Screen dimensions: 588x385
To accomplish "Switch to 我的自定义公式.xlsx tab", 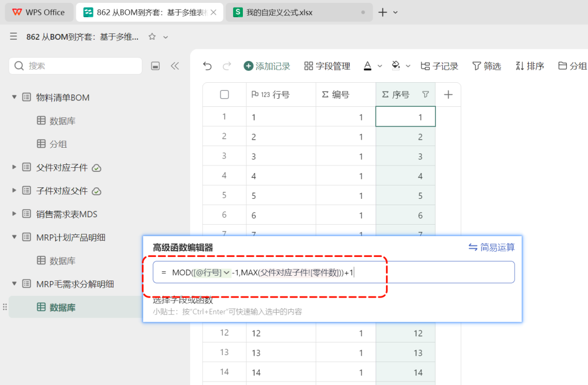I will pos(299,13).
